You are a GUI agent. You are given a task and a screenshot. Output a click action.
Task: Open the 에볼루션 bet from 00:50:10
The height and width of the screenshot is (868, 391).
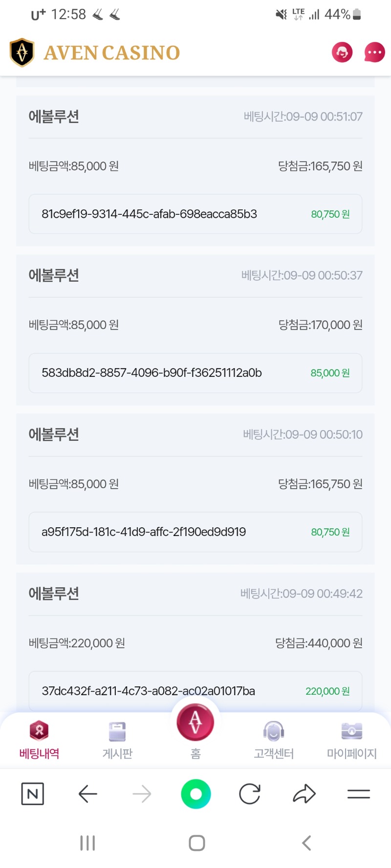pos(195,489)
